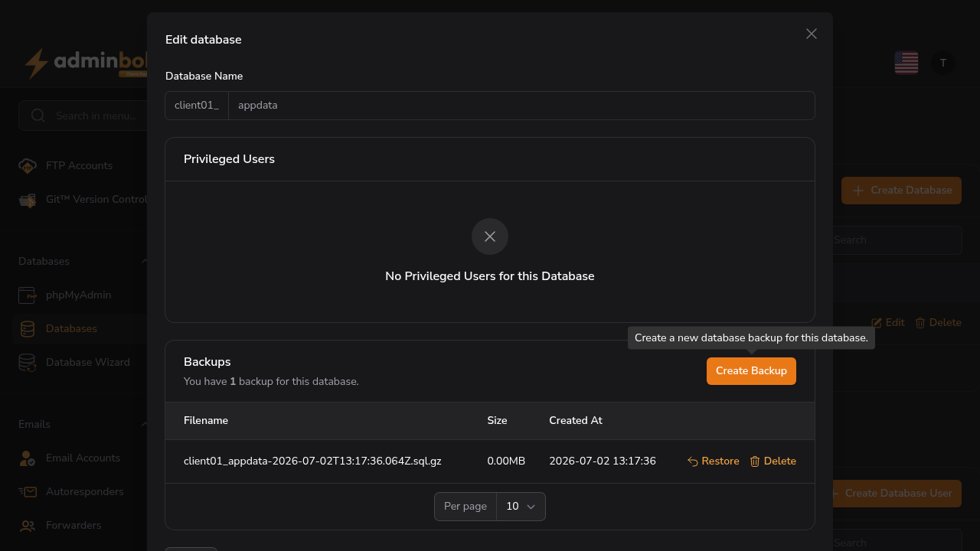
Task: Collapse the Emails sidebar section
Action: click(x=145, y=425)
